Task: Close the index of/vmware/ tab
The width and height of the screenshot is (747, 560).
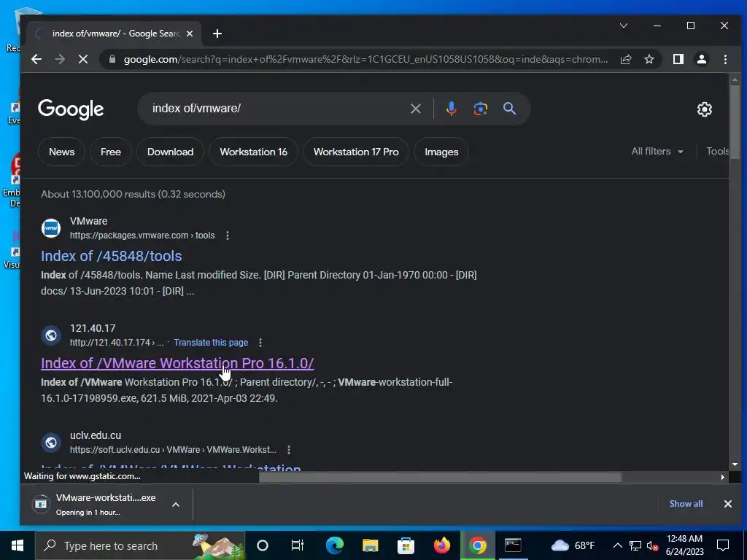Action: point(190,34)
